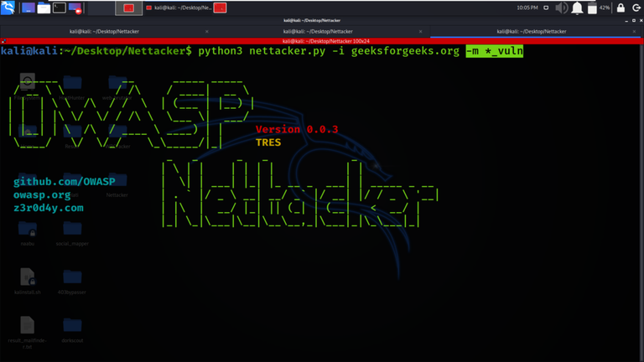Click the log out icon

point(636,8)
